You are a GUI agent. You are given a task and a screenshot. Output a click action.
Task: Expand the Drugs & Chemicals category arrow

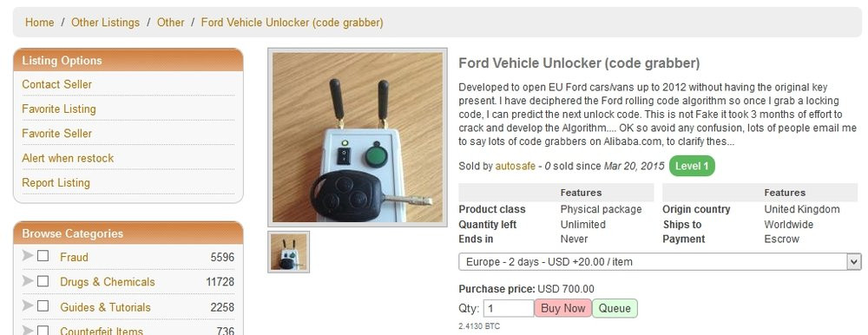click(28, 280)
